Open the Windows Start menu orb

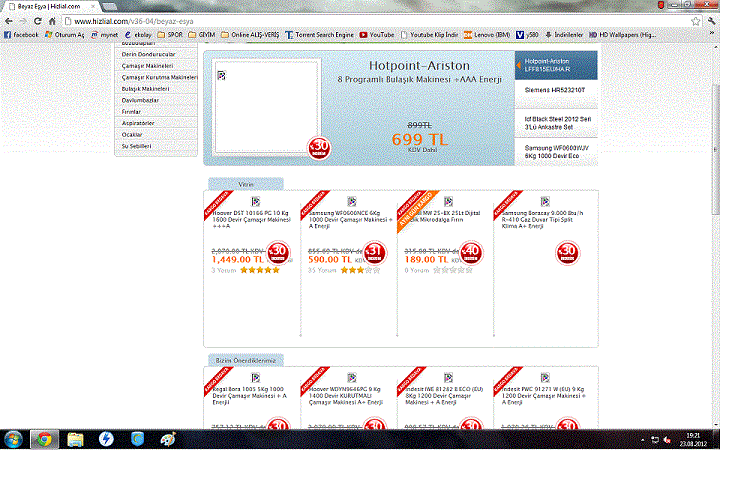pos(13,439)
